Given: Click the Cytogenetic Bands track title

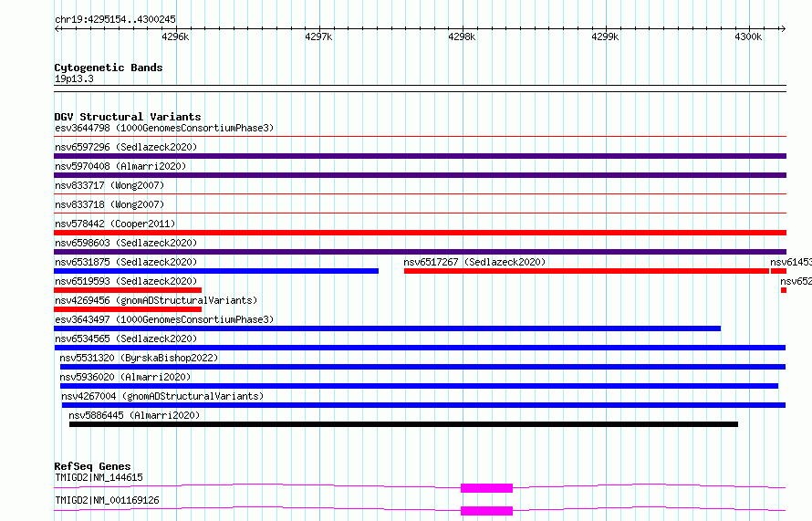Looking at the screenshot, I should click(109, 68).
